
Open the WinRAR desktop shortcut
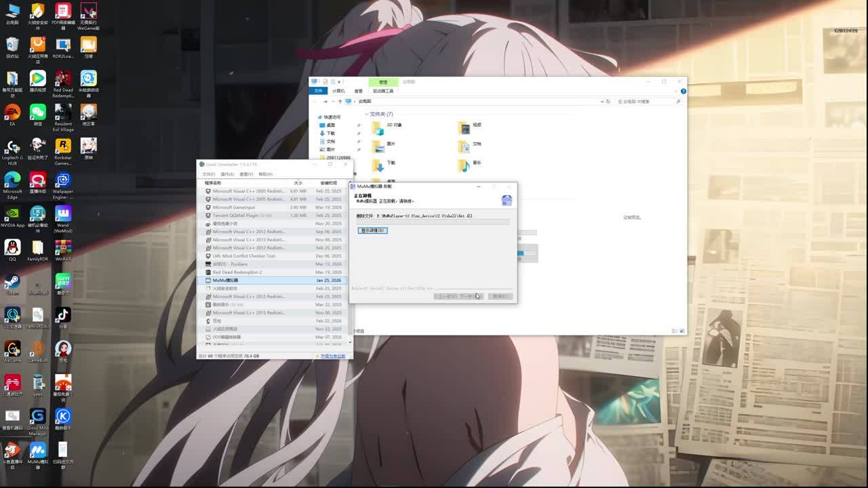63,248
